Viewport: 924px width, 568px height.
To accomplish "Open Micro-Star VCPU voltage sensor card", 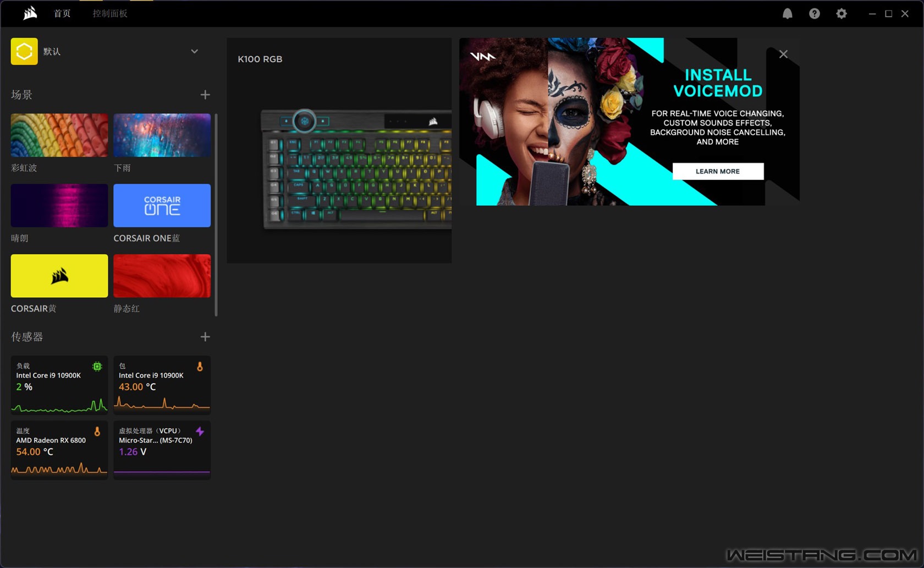I will 162,450.
